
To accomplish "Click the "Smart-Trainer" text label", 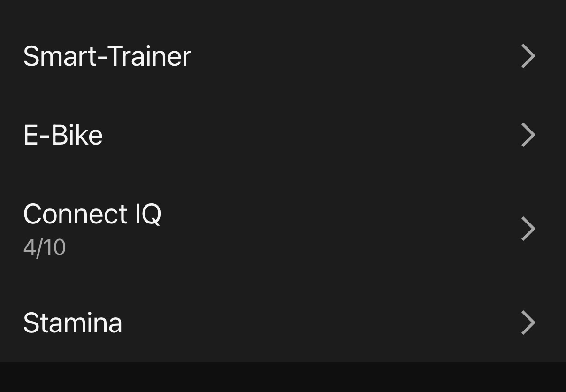I will pos(107,56).
